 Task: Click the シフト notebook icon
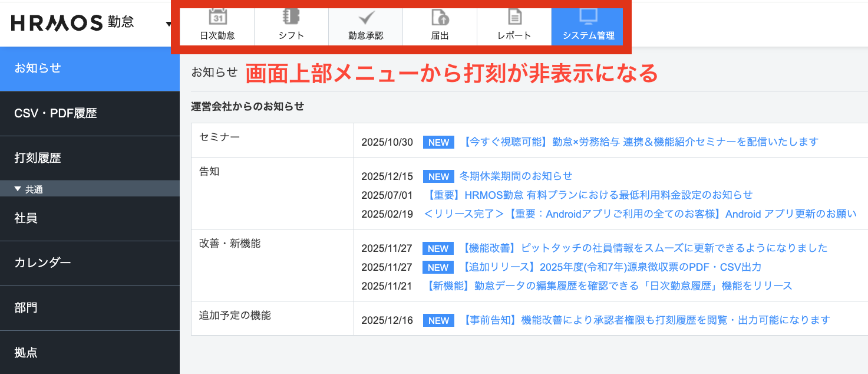coord(291,18)
